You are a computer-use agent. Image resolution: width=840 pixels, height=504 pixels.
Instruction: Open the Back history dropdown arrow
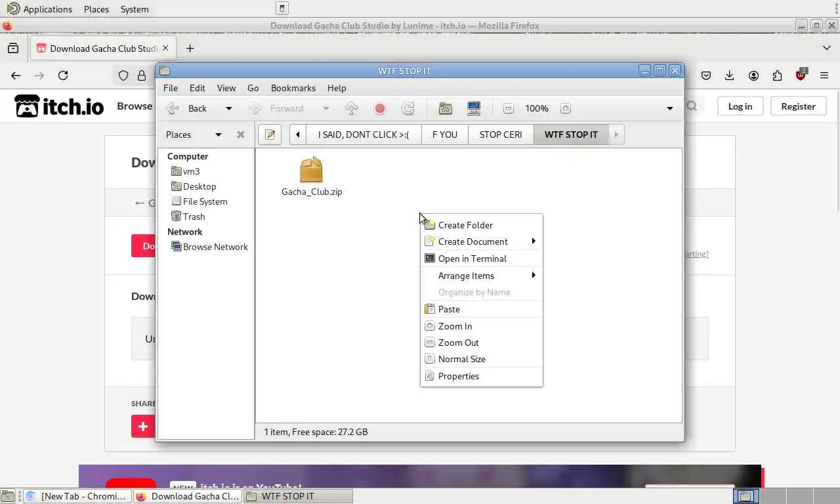(x=229, y=108)
